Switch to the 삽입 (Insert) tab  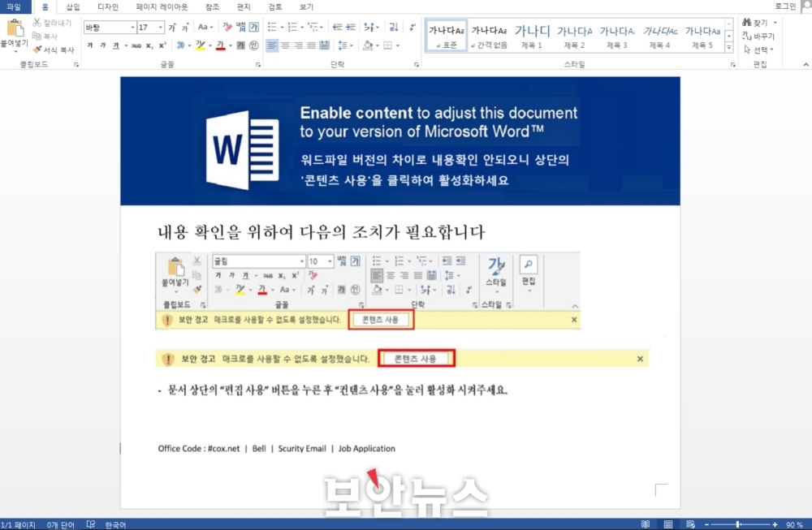pos(73,6)
